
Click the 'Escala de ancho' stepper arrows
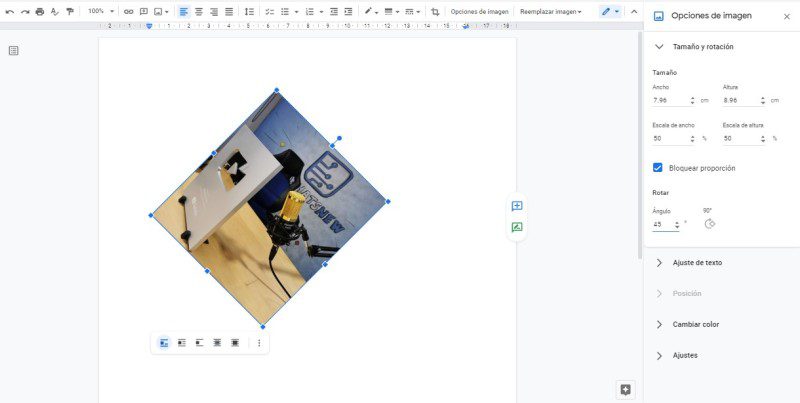click(692, 138)
